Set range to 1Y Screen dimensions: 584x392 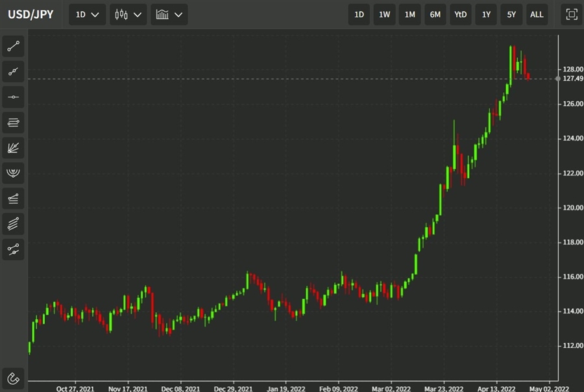486,14
